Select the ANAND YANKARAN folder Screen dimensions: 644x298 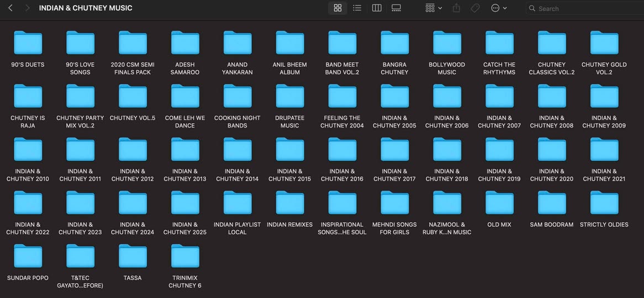pos(237,42)
